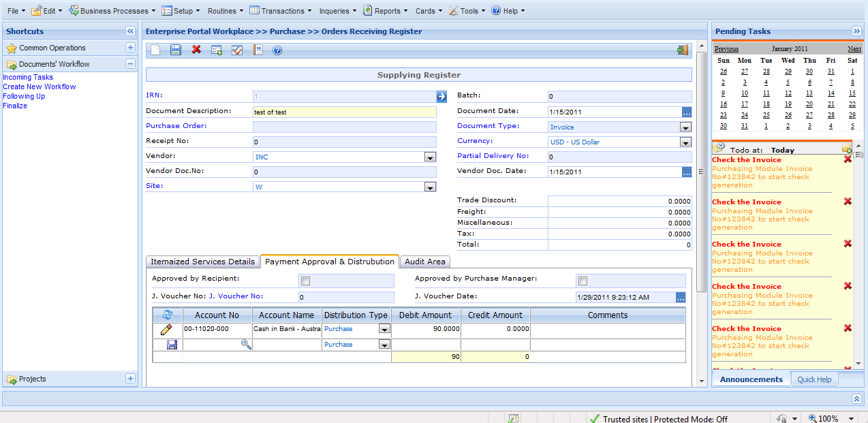Viewport: 868px width, 423px height.
Task: Click the Save icon in the register toolbar
Action: click(x=176, y=50)
